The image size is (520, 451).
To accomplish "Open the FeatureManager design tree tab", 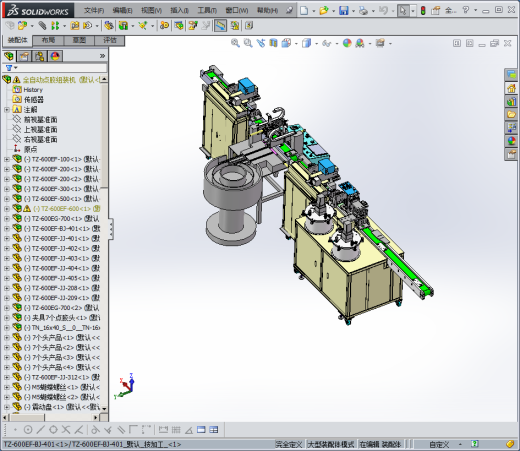I will point(9,56).
